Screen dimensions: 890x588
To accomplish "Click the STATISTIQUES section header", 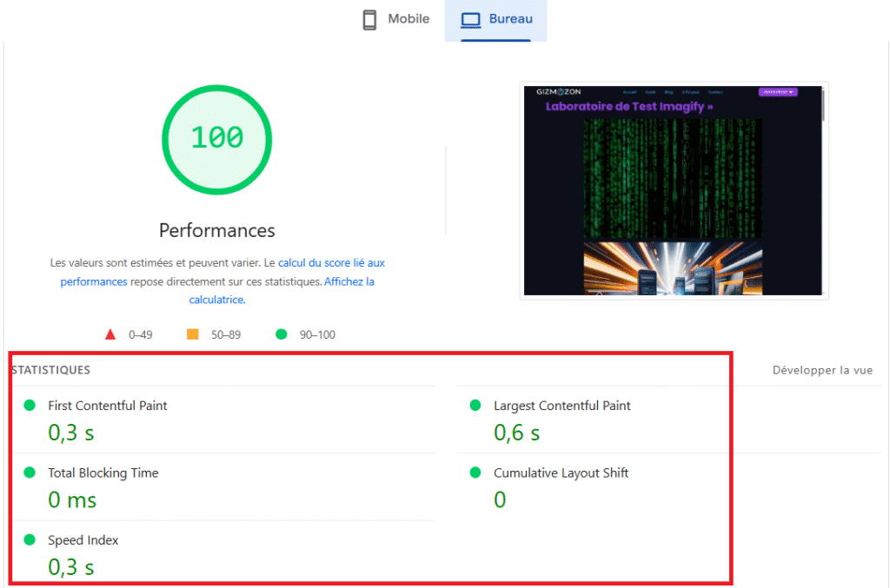I will coord(50,370).
